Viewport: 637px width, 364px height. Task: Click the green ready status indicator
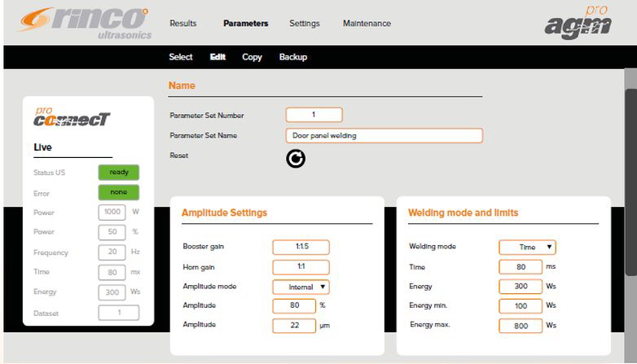pyautogui.click(x=119, y=173)
